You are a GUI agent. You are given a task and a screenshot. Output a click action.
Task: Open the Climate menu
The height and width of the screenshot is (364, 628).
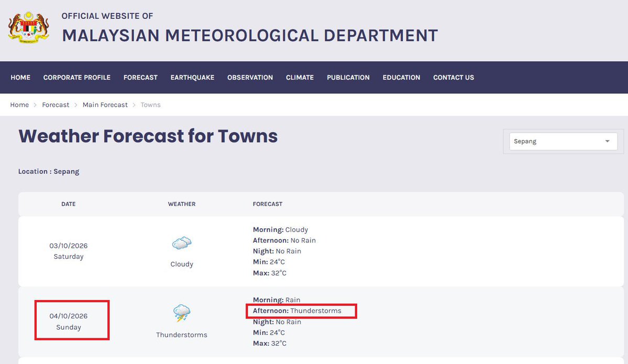click(x=300, y=78)
